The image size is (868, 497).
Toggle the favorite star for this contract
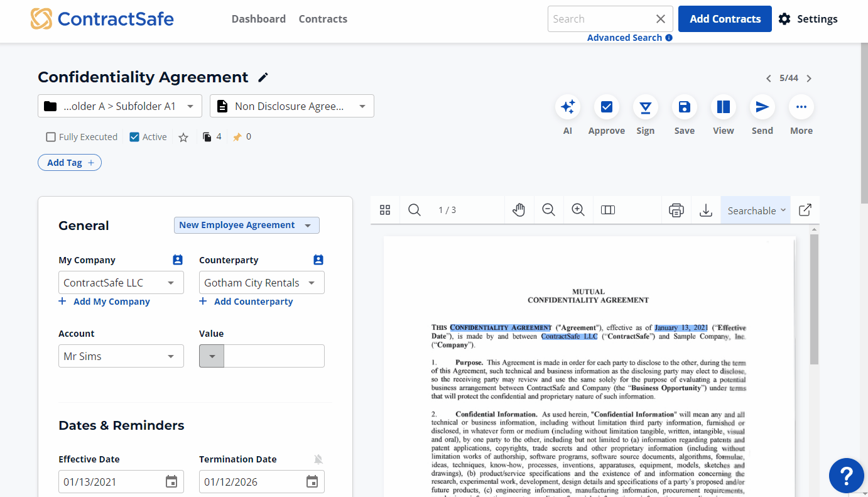[183, 137]
